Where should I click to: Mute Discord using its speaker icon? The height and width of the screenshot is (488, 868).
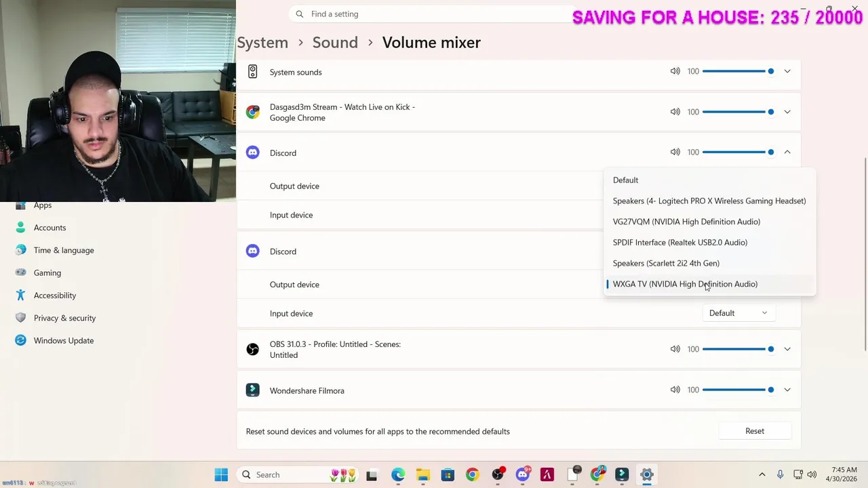click(675, 152)
